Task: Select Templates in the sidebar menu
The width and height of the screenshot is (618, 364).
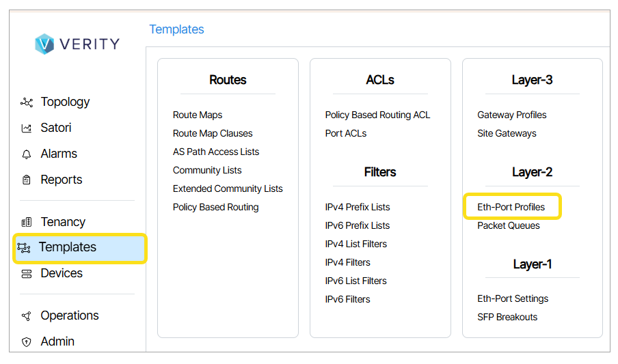Action: (67, 247)
